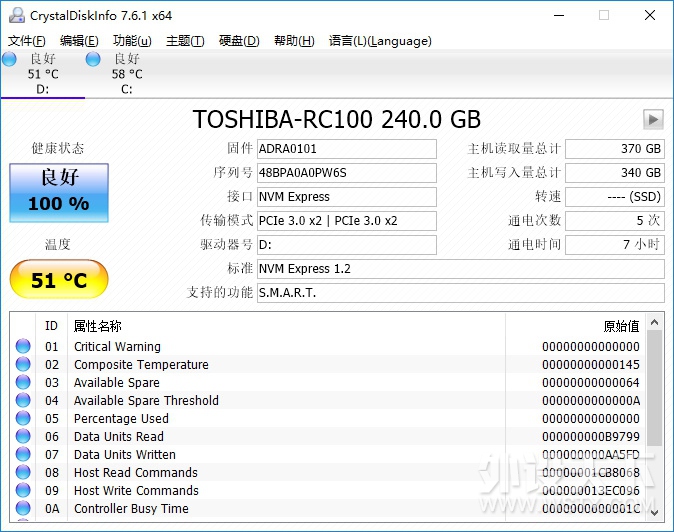Click status orb for Host Write Commands row

click(x=23, y=490)
